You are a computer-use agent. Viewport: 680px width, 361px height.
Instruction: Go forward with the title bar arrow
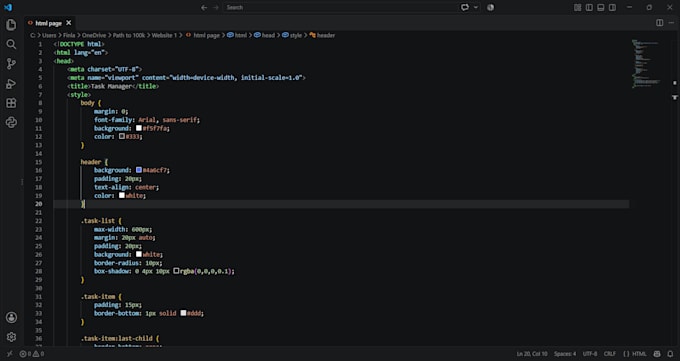216,7
